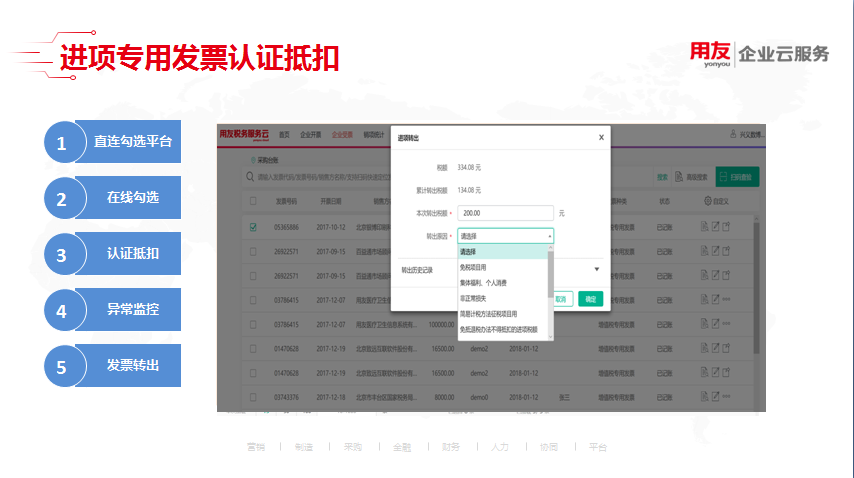Viewport: 854px width, 478px height.
Task: Click the amount 8000.00
Action: coord(444,397)
